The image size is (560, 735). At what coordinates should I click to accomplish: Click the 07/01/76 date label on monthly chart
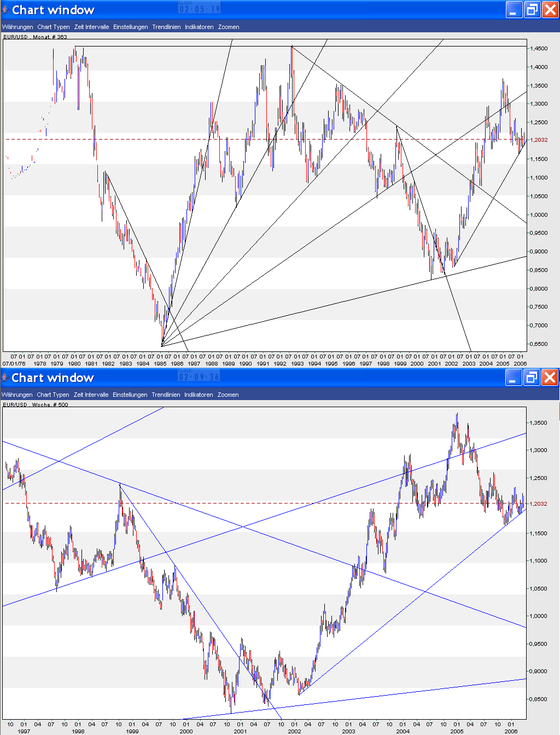pos(14,363)
